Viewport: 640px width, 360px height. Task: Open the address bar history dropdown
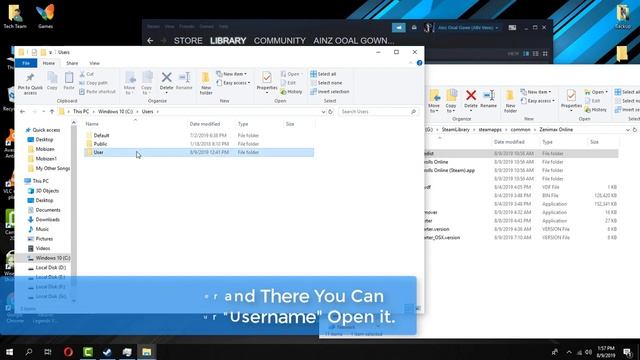(323, 111)
